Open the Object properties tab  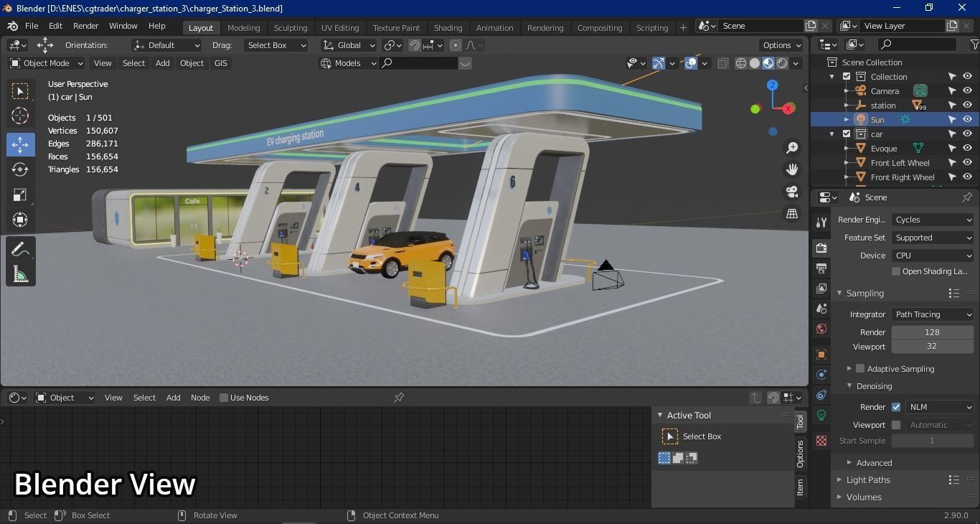pos(821,355)
